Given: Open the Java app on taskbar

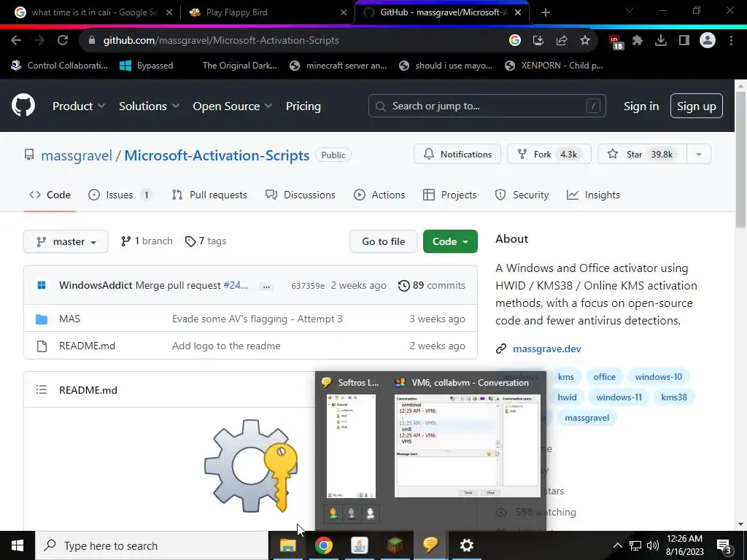Looking at the screenshot, I should click(x=359, y=545).
